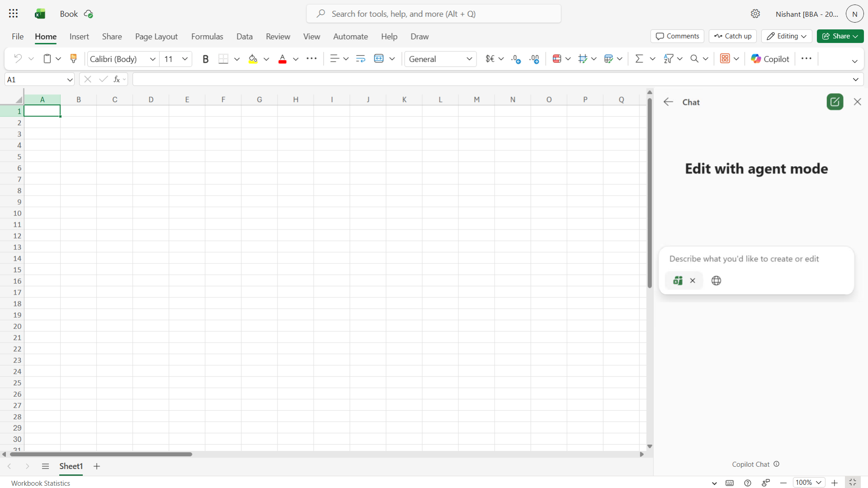Select the Format Painter tool

click(73, 59)
